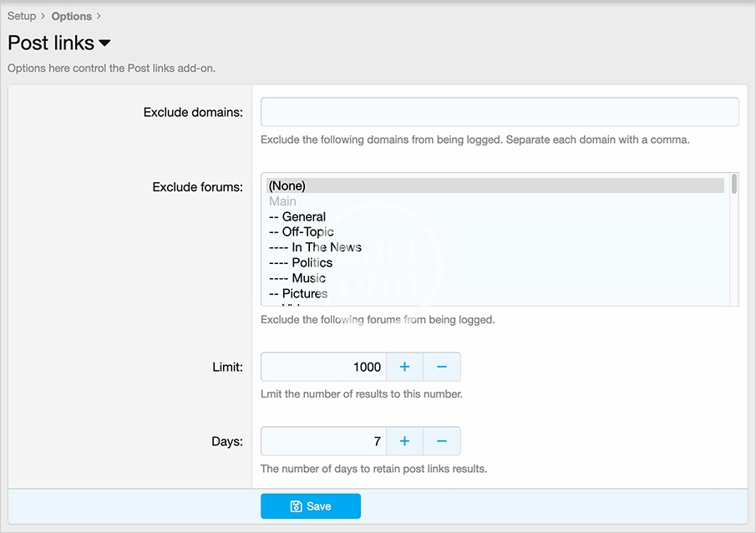Decrement Days using the minus icon
This screenshot has height=533, width=756.
(x=442, y=441)
